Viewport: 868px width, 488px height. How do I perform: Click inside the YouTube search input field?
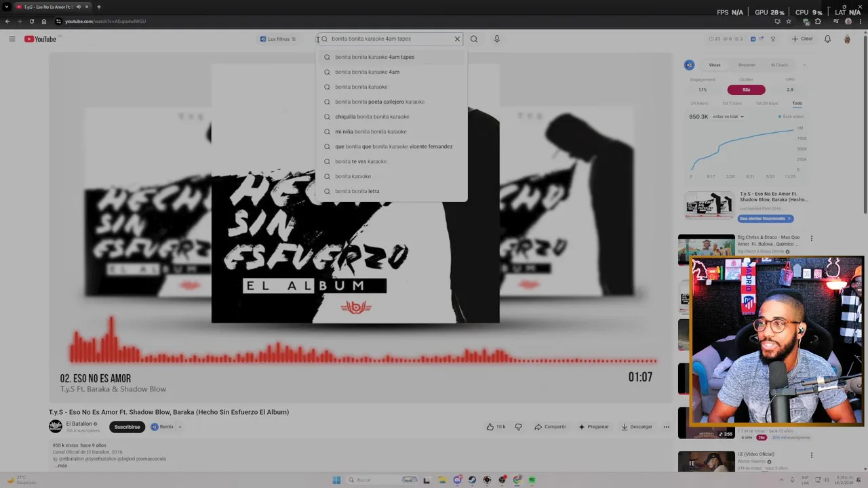[390, 39]
